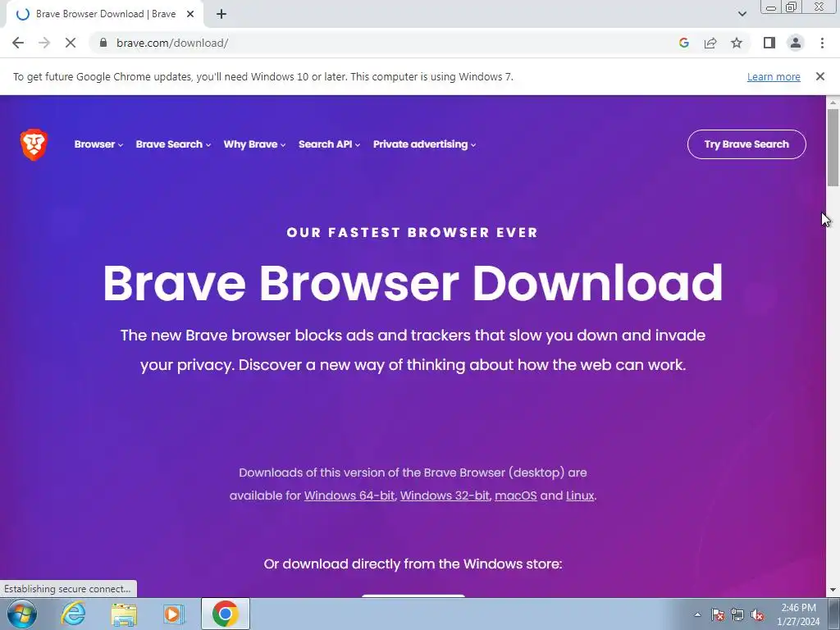Expand the Private advertising nav menu
Image resolution: width=840 pixels, height=630 pixels.
click(x=424, y=144)
